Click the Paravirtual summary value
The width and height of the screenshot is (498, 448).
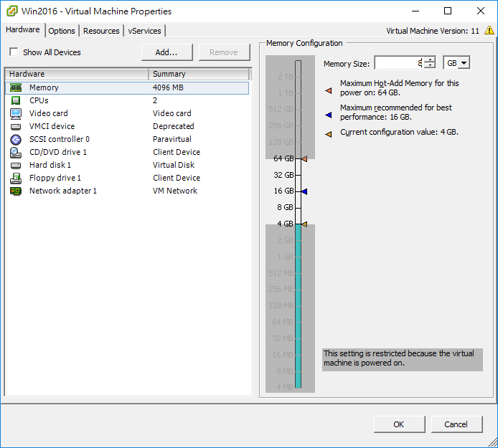pyautogui.click(x=172, y=139)
